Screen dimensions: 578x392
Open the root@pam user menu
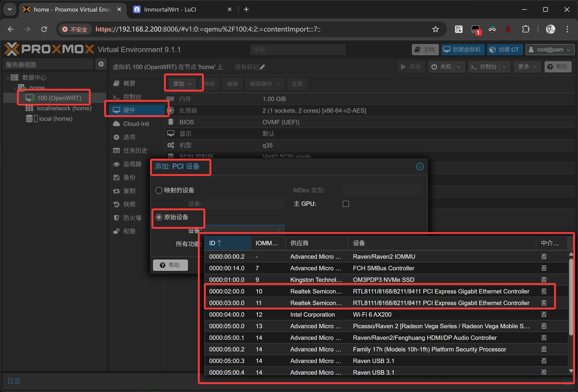550,49
